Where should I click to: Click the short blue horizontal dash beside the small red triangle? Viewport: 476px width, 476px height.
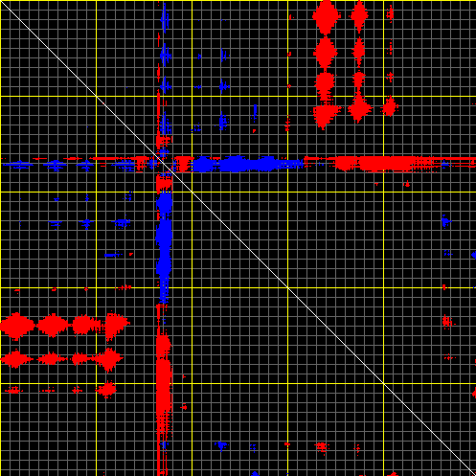click(113, 255)
